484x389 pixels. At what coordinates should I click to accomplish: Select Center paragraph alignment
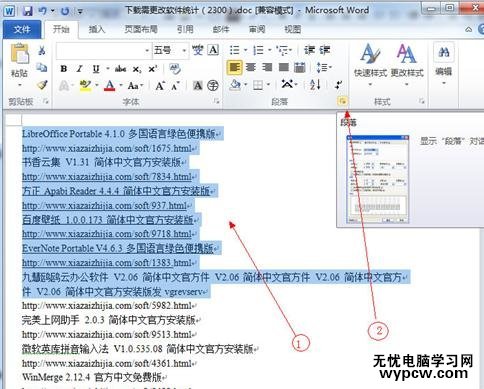[x=251, y=68]
